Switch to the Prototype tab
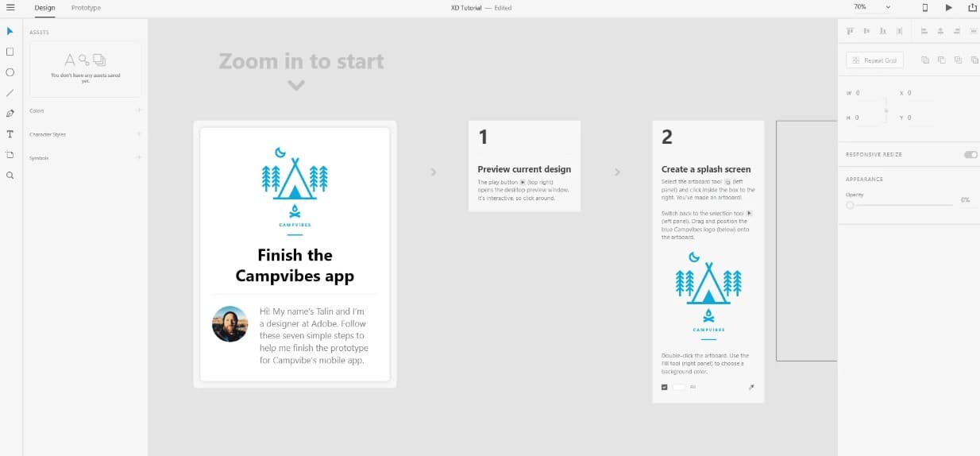 click(86, 8)
